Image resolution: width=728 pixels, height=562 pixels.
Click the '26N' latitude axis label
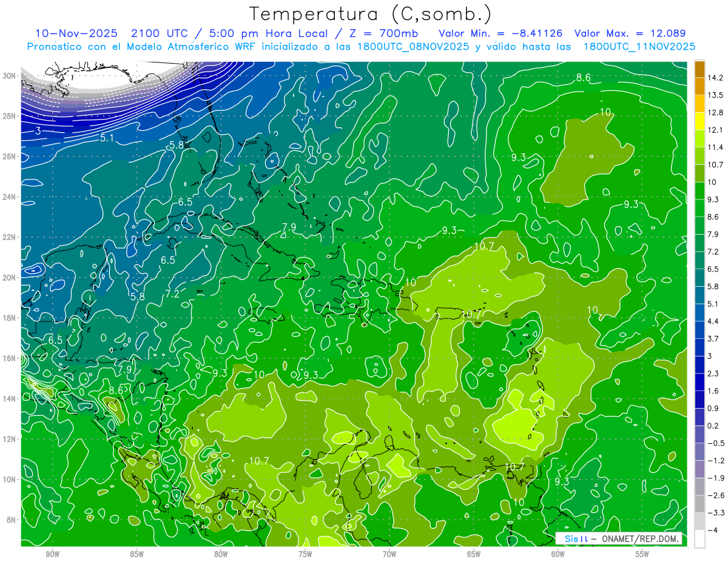point(10,156)
